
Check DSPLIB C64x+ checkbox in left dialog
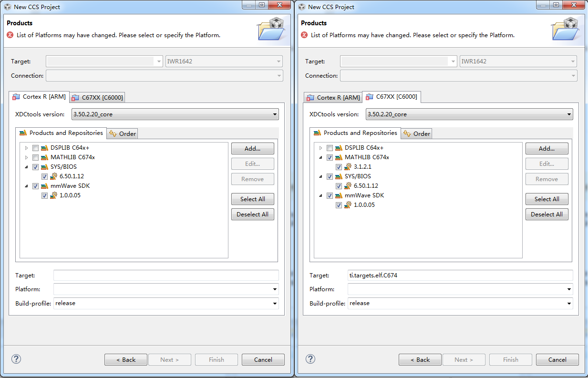coord(35,148)
